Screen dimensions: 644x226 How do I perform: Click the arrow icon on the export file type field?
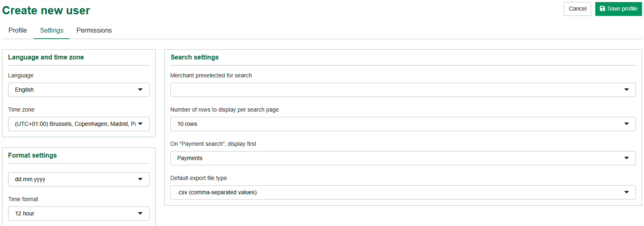click(x=627, y=192)
